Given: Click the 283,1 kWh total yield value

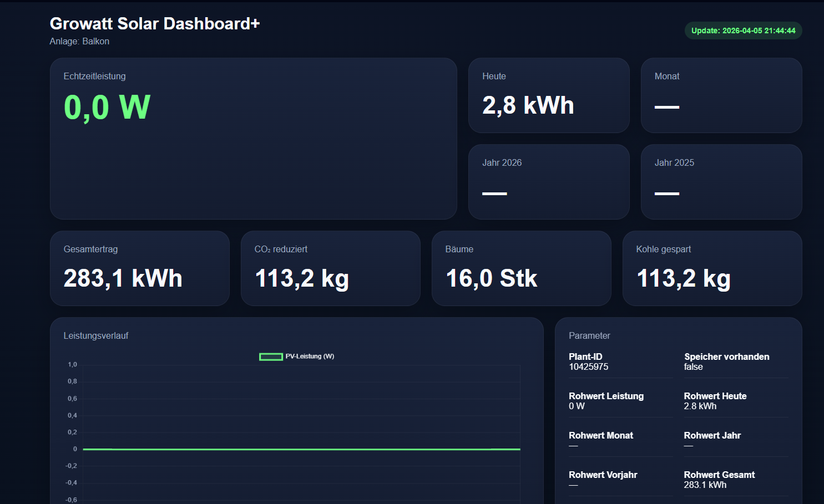Looking at the screenshot, I should (x=123, y=278).
